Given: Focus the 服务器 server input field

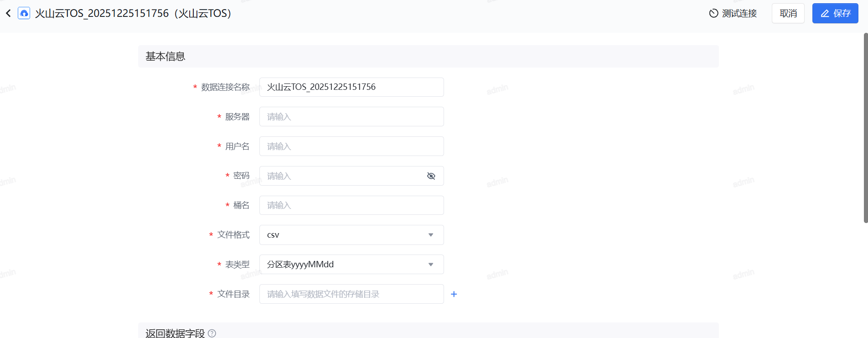Looking at the screenshot, I should tap(351, 117).
